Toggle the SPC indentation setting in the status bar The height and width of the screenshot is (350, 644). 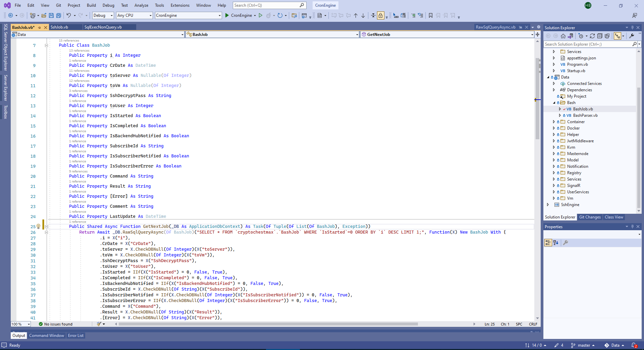[519, 324]
